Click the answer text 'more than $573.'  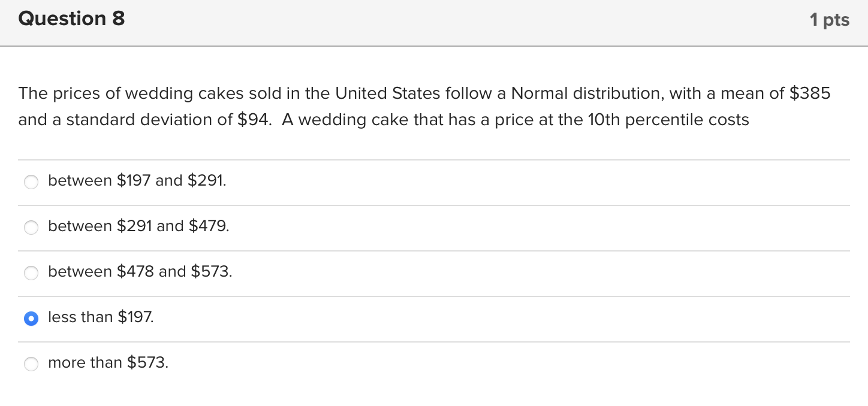(x=108, y=362)
